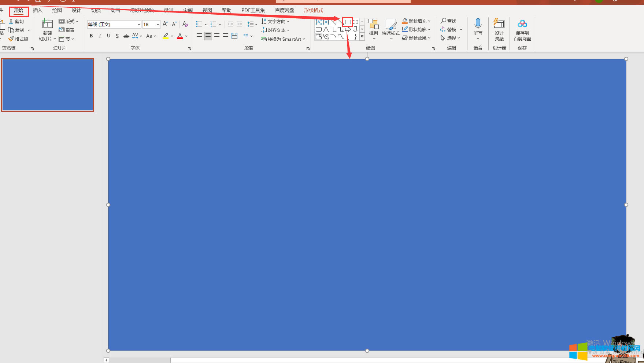Viewport: 644px width, 363px height.
Task: Select the vertical text box shape
Action: [x=326, y=22]
